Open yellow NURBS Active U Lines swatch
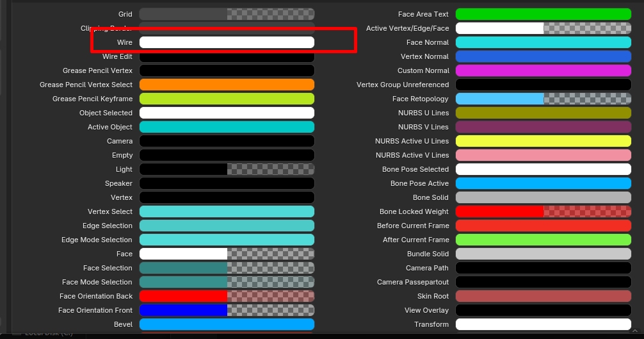The width and height of the screenshot is (644, 339). (543, 141)
